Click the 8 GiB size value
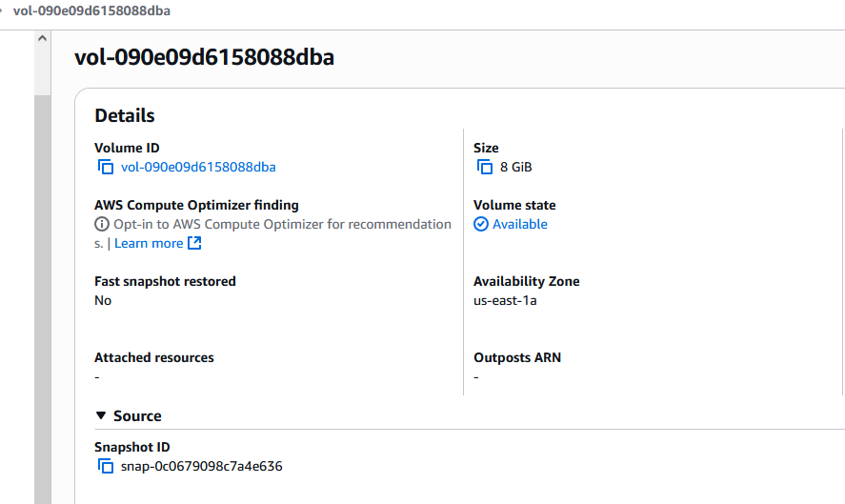Image resolution: width=845 pixels, height=504 pixels. point(515,167)
